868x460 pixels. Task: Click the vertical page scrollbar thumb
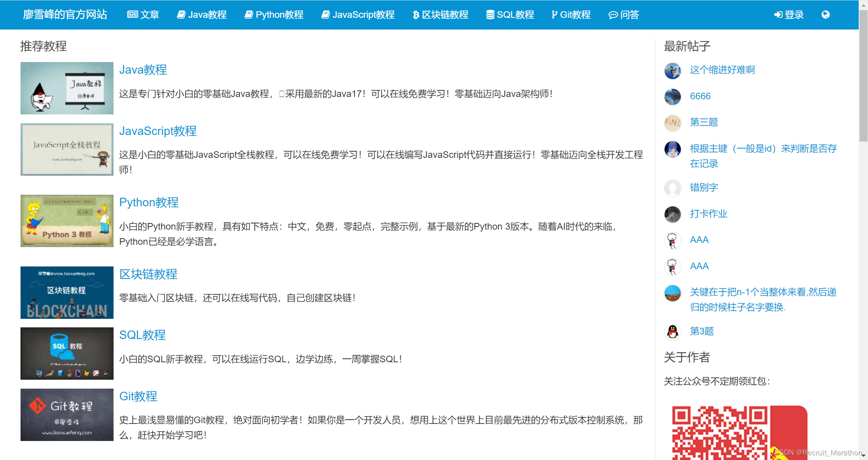click(x=863, y=76)
